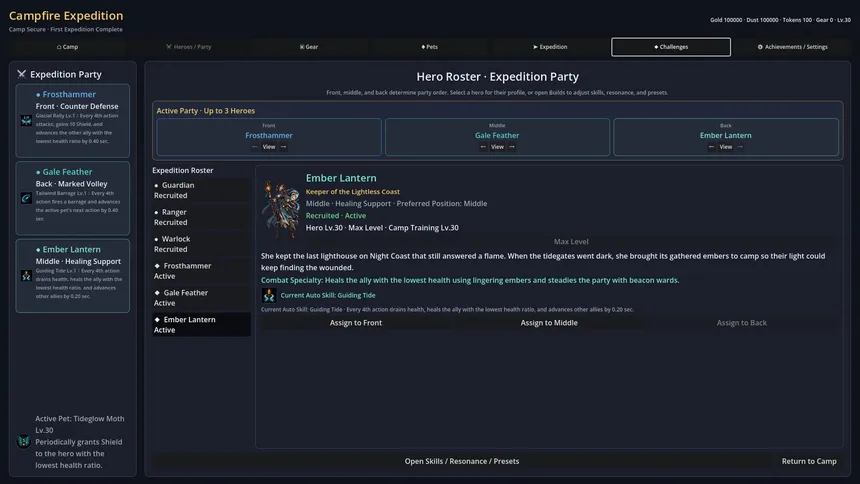Viewport: 860px width, 484px height.
Task: Move Frosthammer left with the arrow
Action: tap(254, 147)
